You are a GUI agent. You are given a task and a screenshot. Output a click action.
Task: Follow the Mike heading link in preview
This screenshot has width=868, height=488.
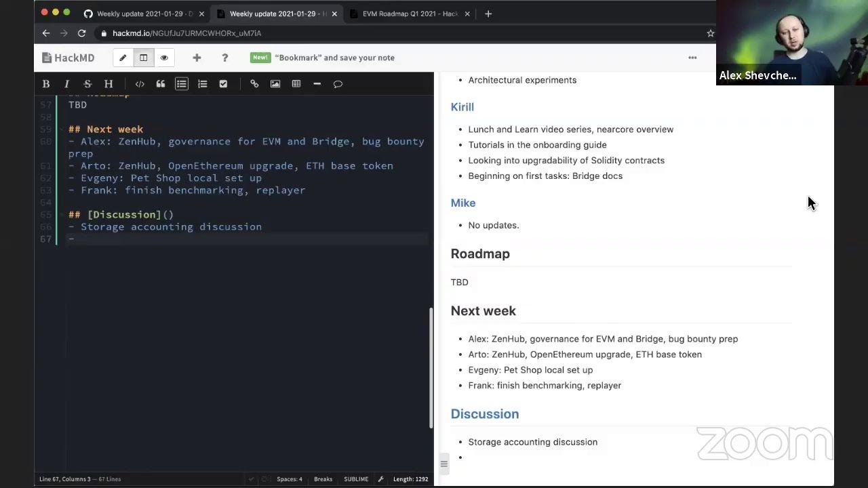pos(463,203)
